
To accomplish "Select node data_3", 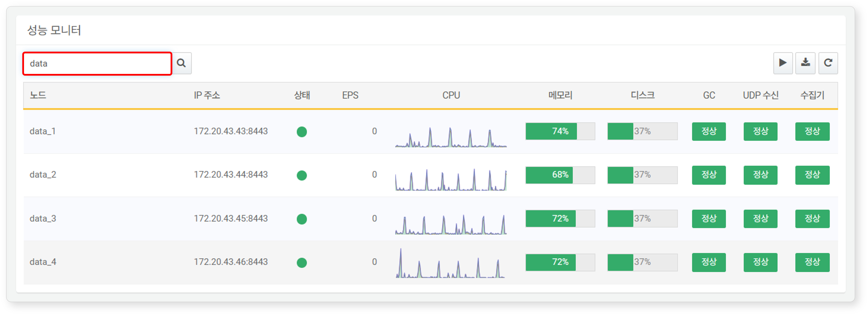I will click(43, 218).
